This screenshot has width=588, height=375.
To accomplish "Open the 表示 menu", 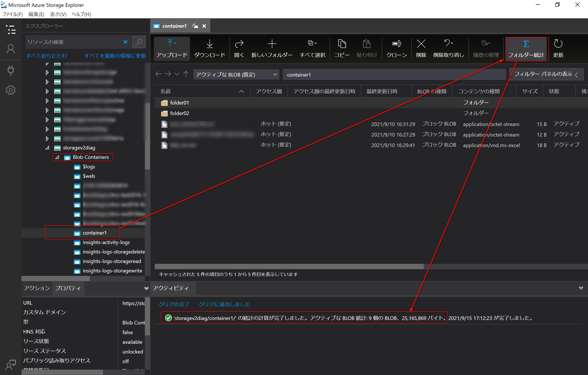I will 58,14.
